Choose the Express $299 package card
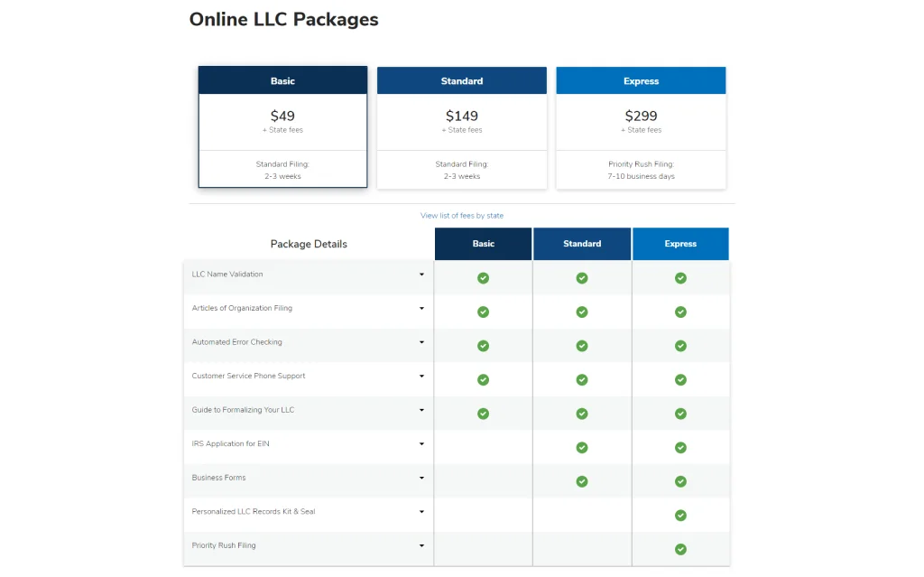This screenshot has height=577, width=924. [641, 126]
